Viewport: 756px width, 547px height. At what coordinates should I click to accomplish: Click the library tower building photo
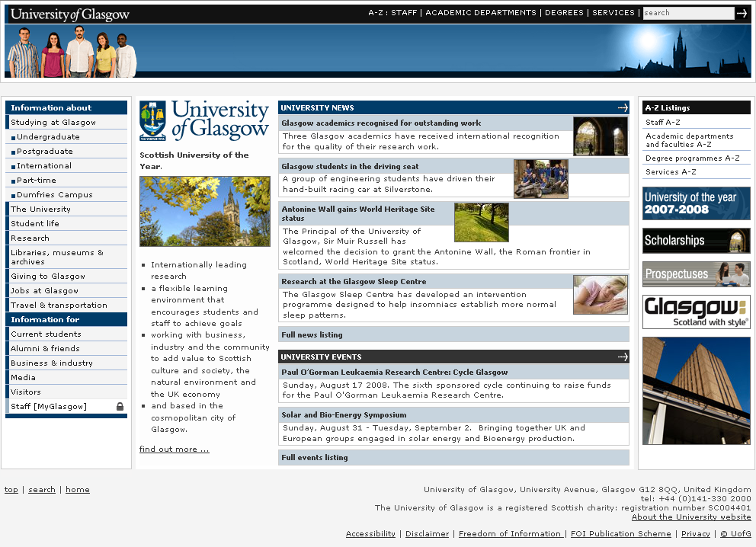click(697, 390)
